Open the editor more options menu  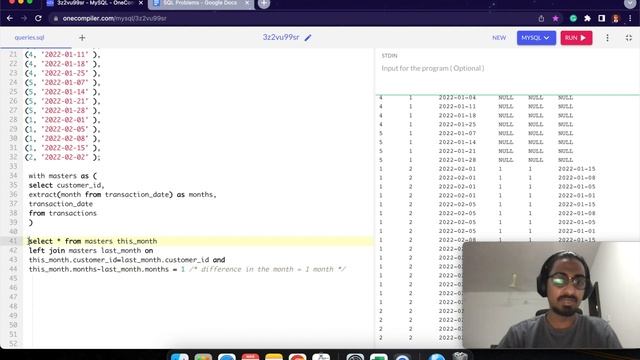point(607,38)
